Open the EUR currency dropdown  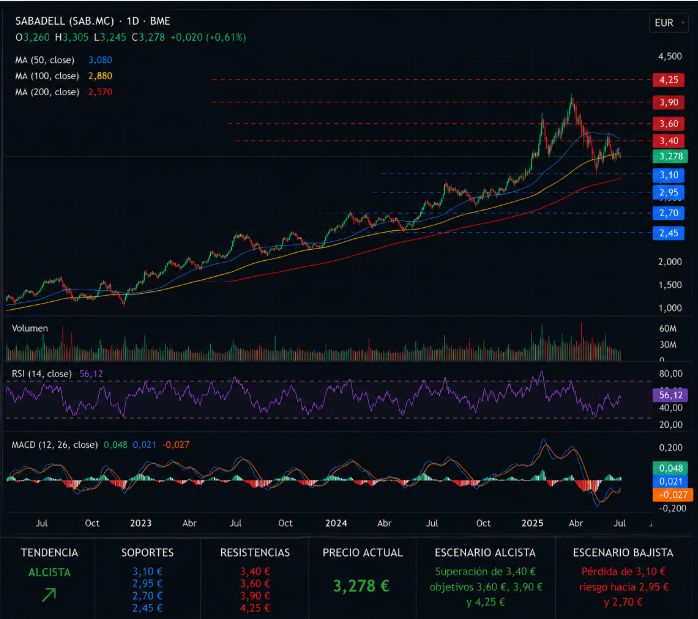click(669, 23)
